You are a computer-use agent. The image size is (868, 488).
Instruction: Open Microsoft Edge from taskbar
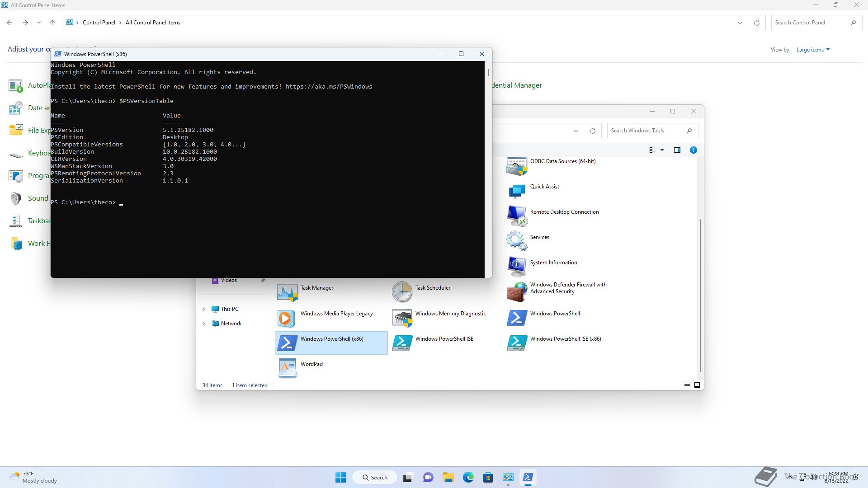(x=468, y=477)
